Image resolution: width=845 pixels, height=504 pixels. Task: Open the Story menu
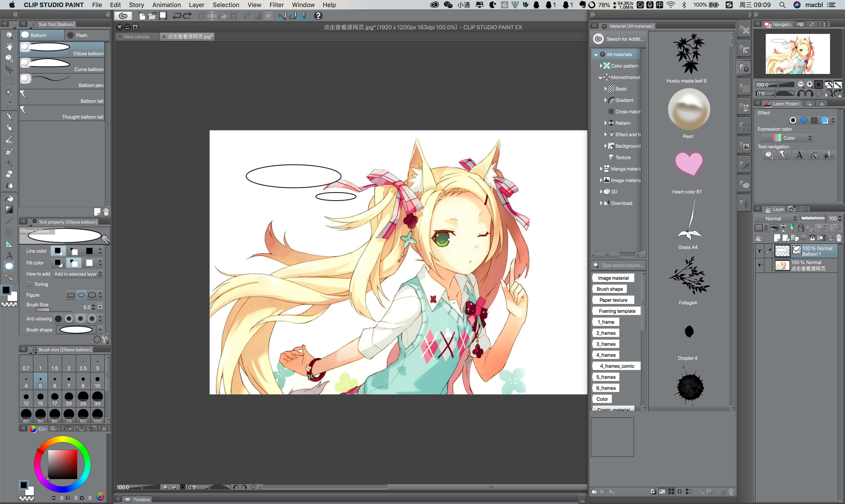pos(136,5)
